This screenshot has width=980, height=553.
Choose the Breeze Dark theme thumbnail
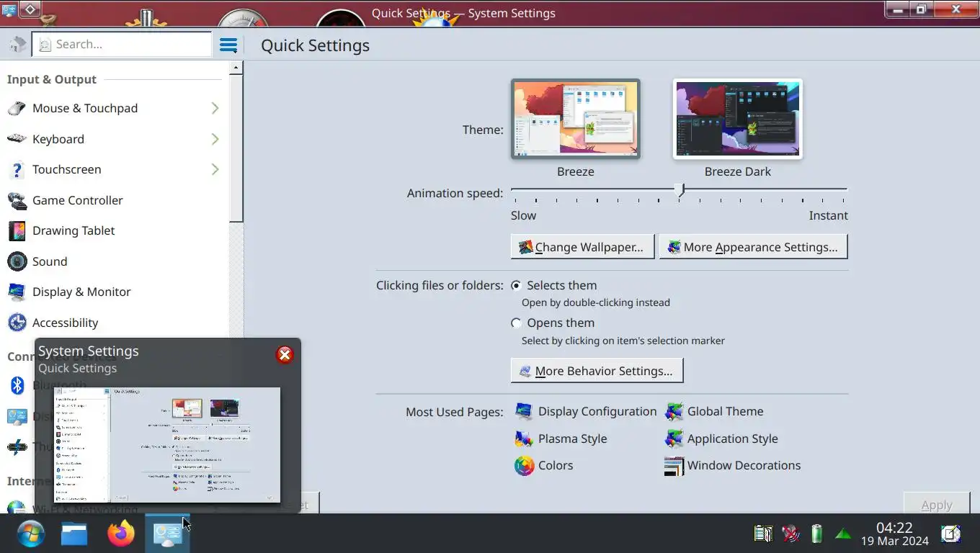coord(737,119)
